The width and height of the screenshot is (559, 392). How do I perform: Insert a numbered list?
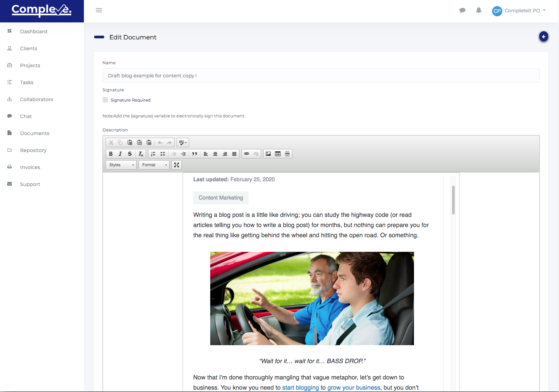(x=153, y=154)
